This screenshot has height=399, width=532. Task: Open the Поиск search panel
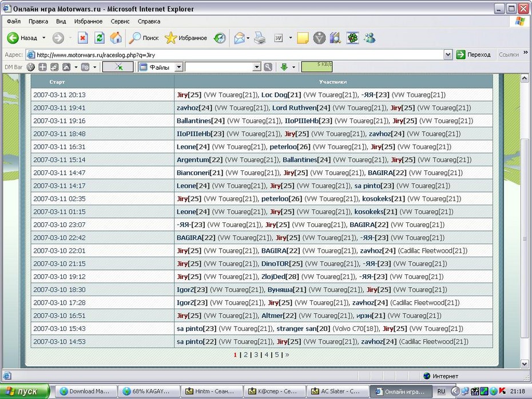[x=144, y=38]
